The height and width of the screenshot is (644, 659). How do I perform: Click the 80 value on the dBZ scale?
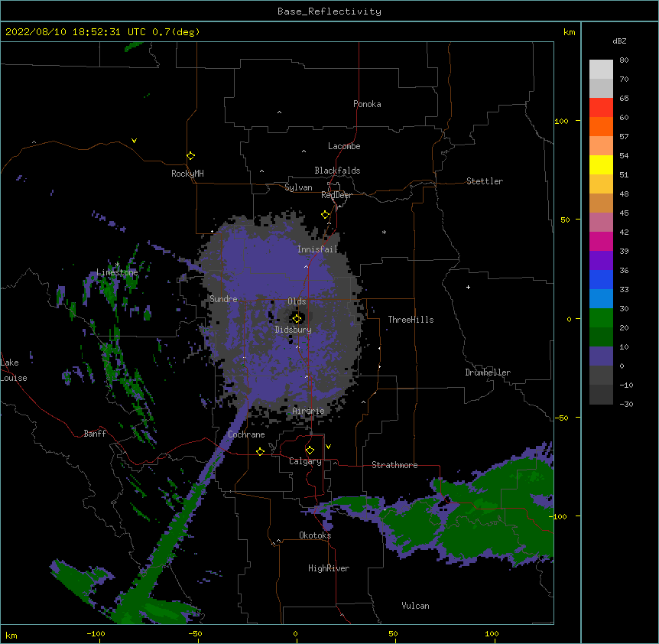coord(624,60)
